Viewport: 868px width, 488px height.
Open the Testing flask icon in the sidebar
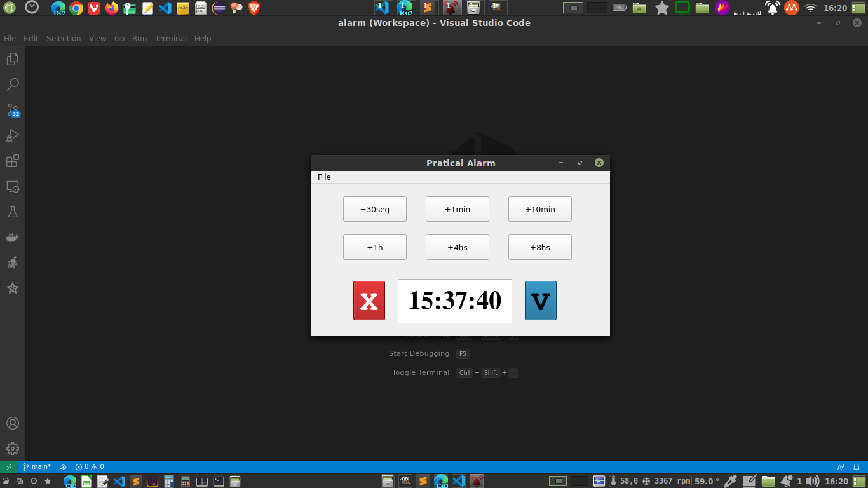pyautogui.click(x=13, y=212)
